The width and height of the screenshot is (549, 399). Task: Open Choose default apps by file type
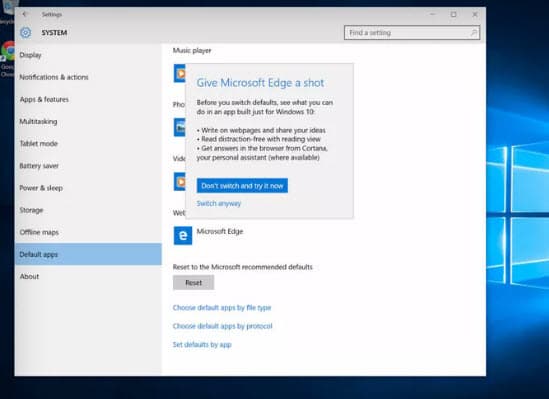222,308
